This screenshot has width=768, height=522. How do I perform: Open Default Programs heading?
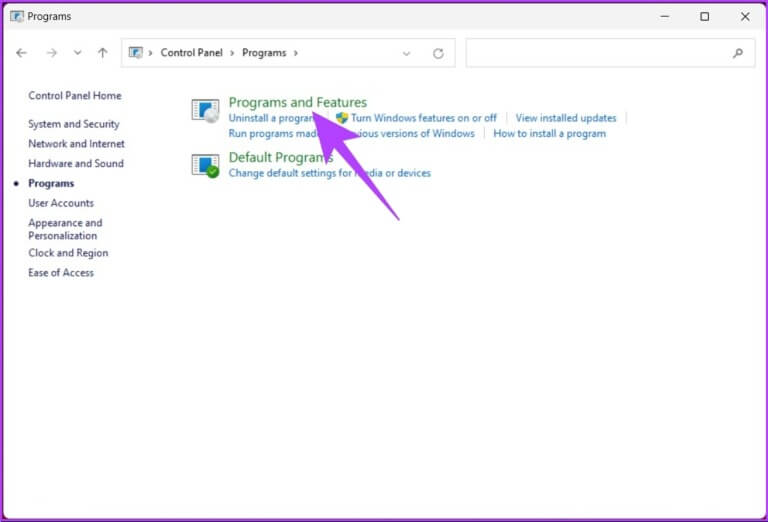pos(281,157)
